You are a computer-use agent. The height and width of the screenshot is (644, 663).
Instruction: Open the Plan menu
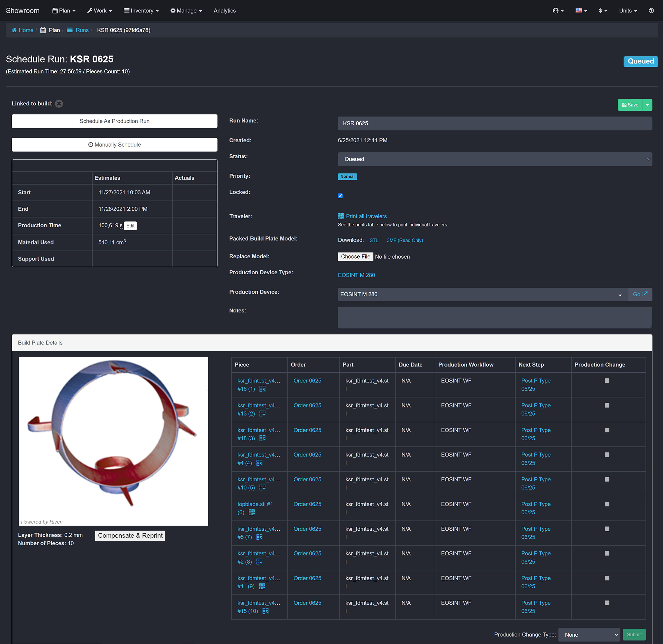(x=64, y=10)
